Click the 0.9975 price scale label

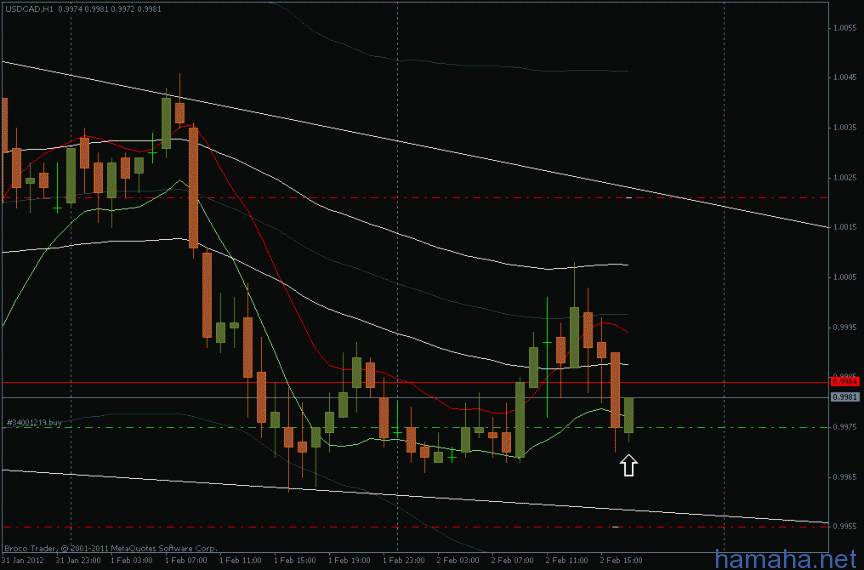pyautogui.click(x=845, y=427)
